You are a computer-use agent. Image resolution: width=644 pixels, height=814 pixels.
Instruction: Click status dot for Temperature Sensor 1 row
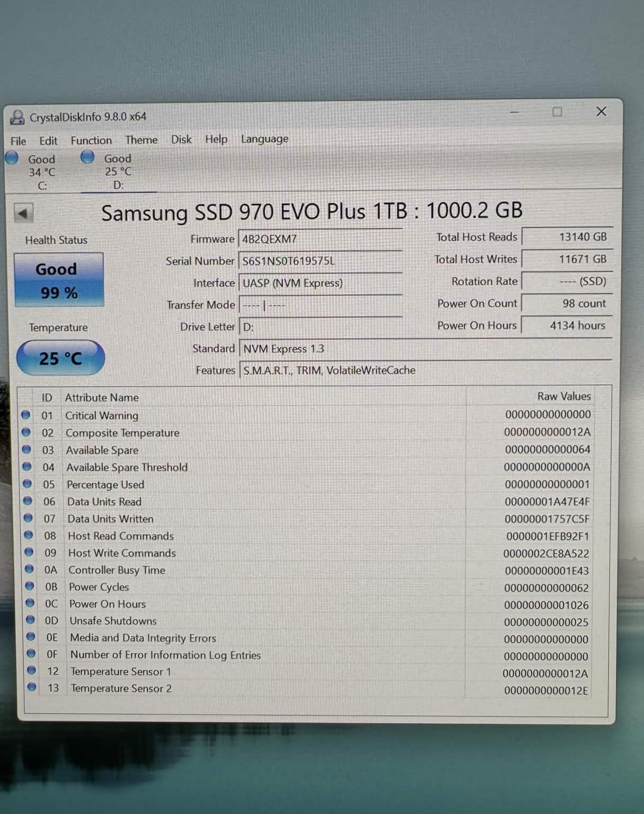point(32,670)
